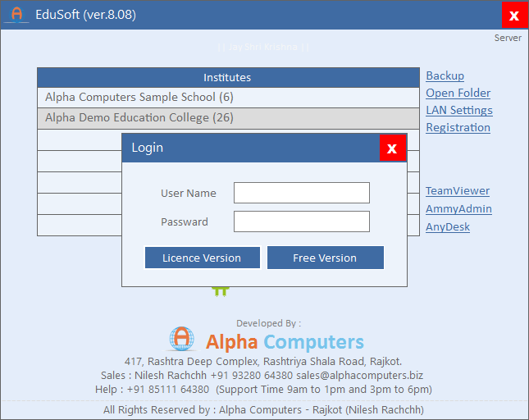Click the Help support time line
Image resolution: width=529 pixels, height=420 pixels.
(263, 390)
